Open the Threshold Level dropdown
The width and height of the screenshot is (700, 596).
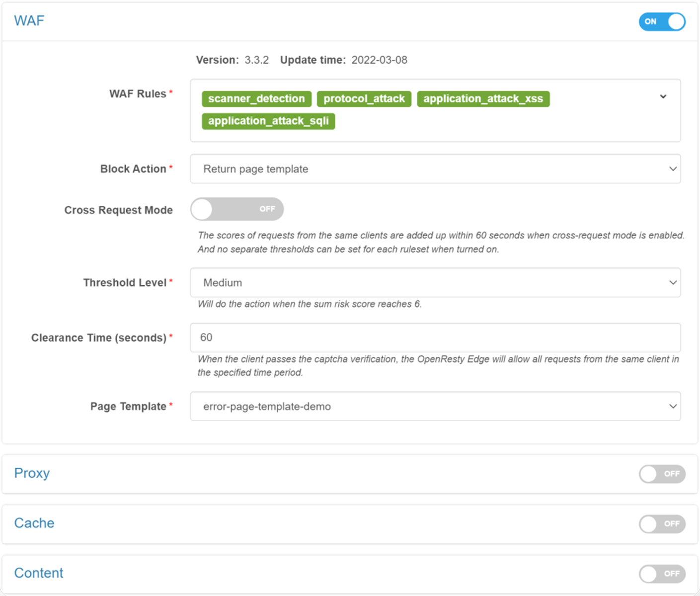435,283
